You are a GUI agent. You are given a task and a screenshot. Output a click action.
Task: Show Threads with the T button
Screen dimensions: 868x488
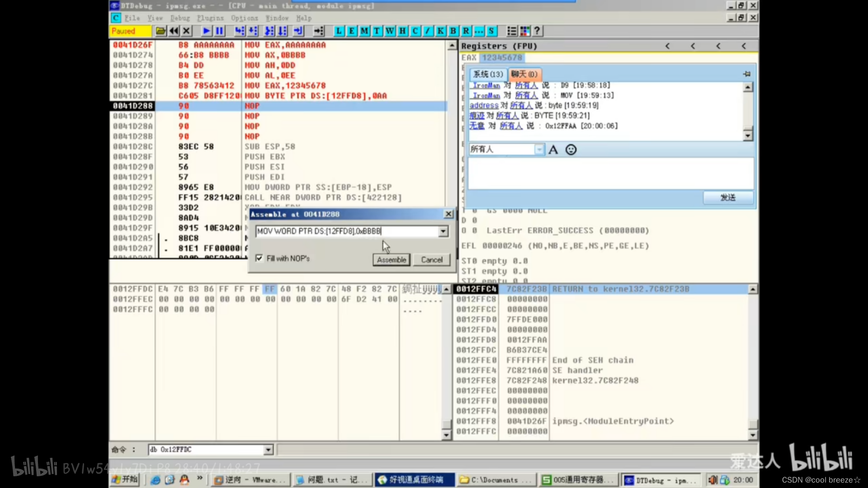click(x=377, y=31)
